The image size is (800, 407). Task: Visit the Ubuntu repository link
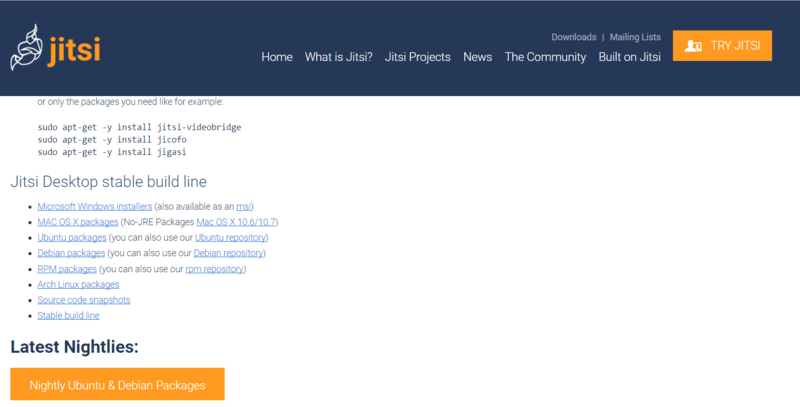(x=230, y=238)
